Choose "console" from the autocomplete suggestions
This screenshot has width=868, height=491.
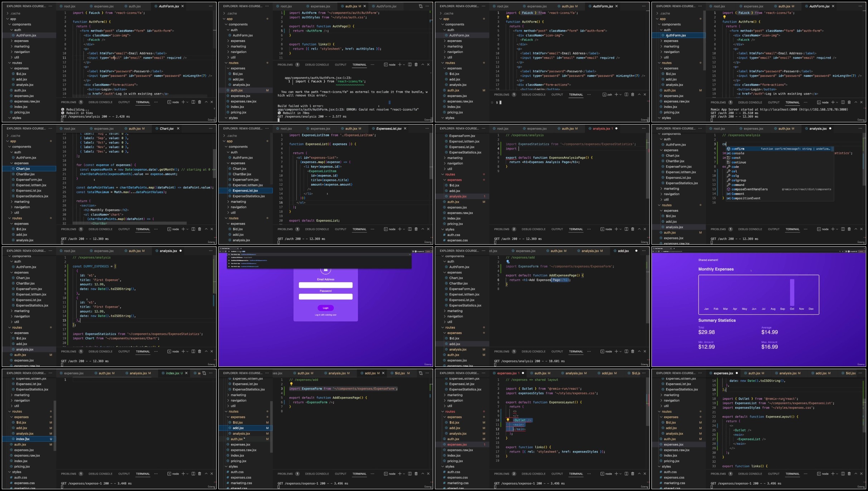click(738, 153)
